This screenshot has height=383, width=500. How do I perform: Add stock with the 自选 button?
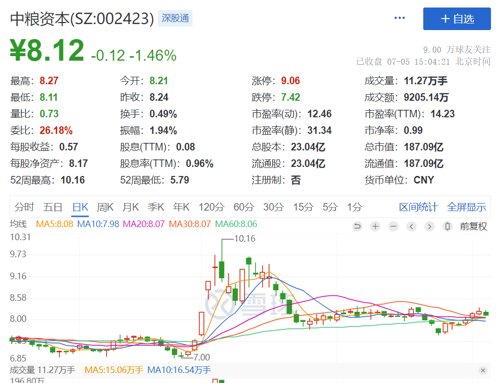point(457,19)
